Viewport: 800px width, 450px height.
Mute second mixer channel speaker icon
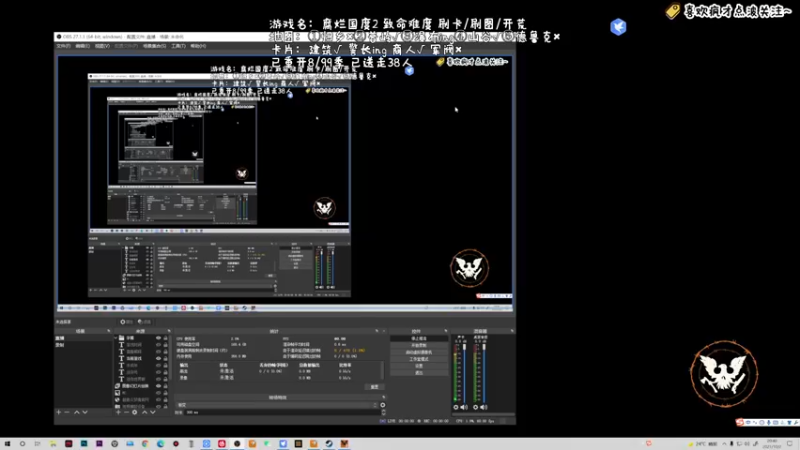[x=483, y=407]
